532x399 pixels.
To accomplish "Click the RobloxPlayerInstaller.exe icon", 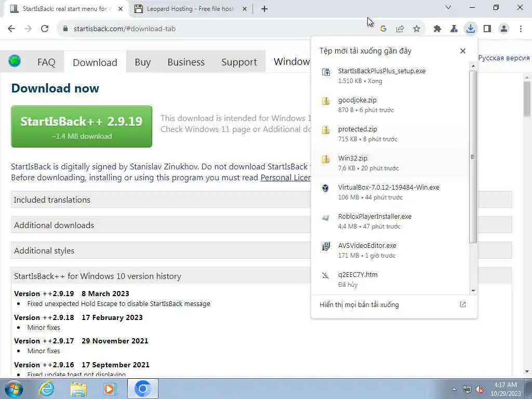I will 326,218.
